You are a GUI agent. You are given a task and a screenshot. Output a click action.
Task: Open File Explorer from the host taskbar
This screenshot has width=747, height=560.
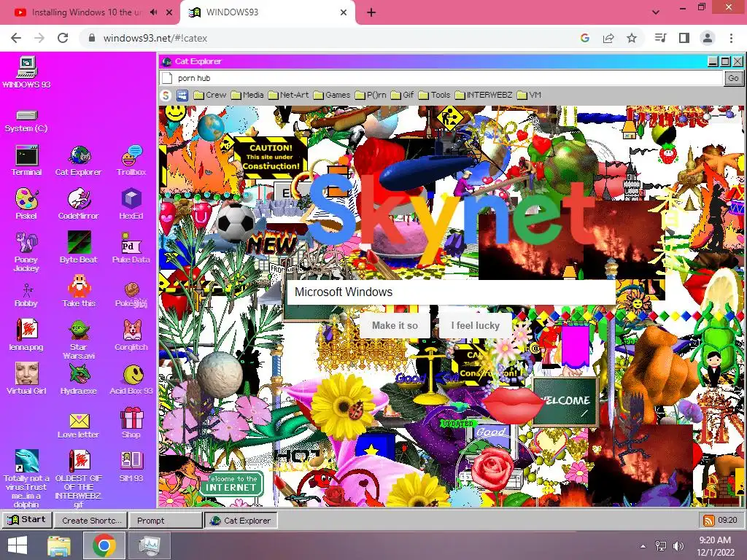click(x=59, y=545)
